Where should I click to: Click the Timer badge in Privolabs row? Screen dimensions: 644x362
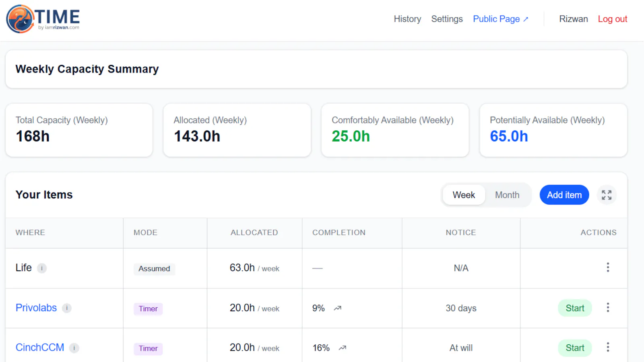tap(148, 309)
